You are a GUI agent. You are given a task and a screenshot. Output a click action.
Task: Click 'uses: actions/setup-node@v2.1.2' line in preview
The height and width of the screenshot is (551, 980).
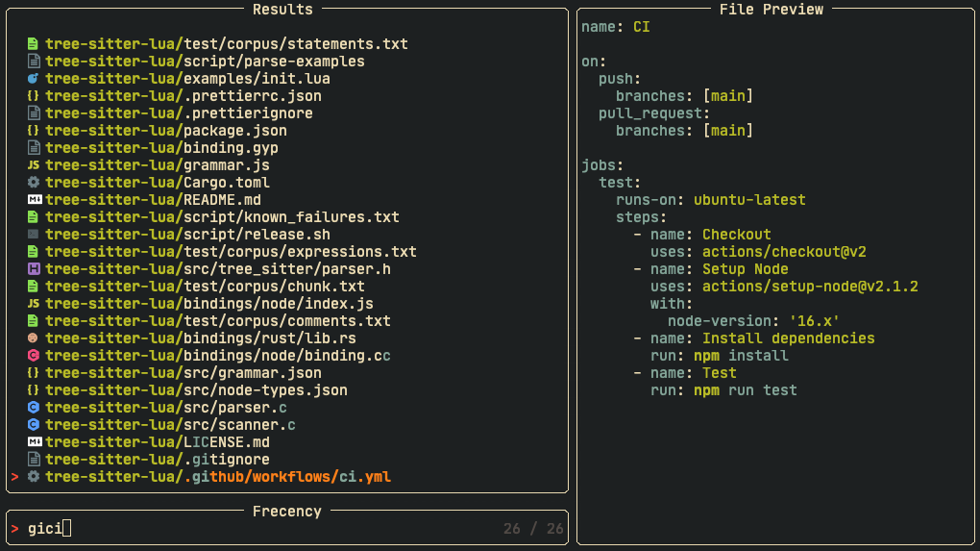(784, 287)
